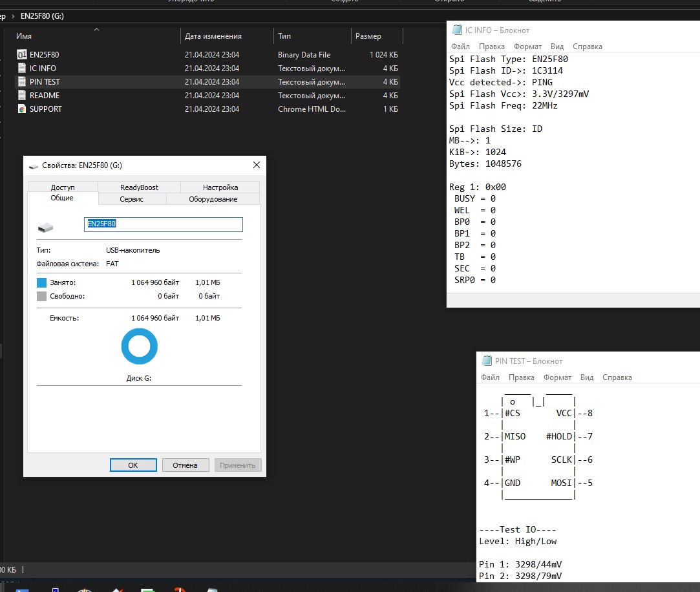This screenshot has width=700, height=592.
Task: Click the 'Pin 2: 3298/79mV' line
Action: tap(520, 576)
